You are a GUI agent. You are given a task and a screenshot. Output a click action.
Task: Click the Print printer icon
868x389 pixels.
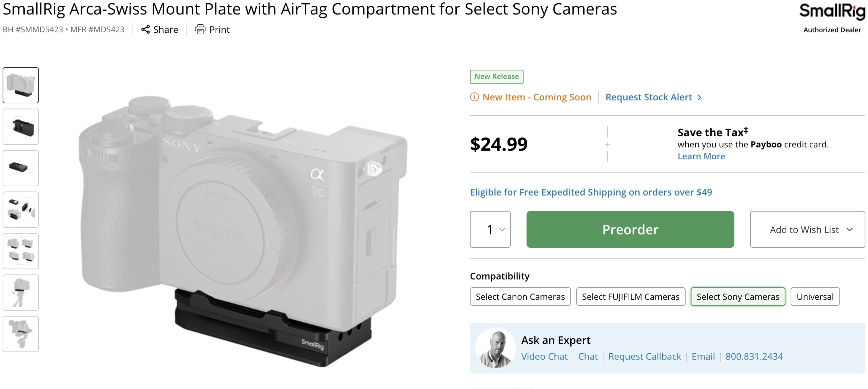pyautogui.click(x=200, y=29)
